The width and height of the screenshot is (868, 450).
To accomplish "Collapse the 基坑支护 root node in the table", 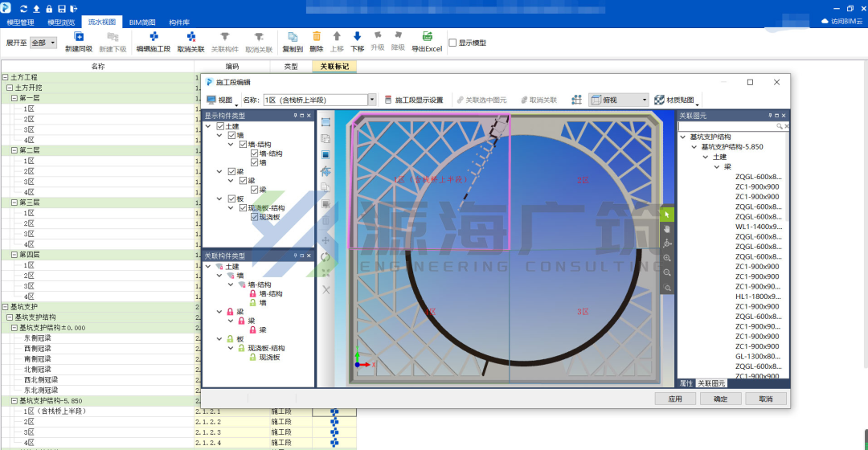I will click(5, 307).
